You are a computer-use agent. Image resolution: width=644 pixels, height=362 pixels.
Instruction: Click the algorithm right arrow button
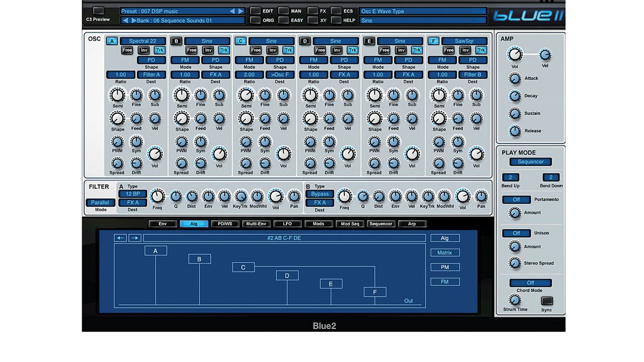(x=135, y=238)
